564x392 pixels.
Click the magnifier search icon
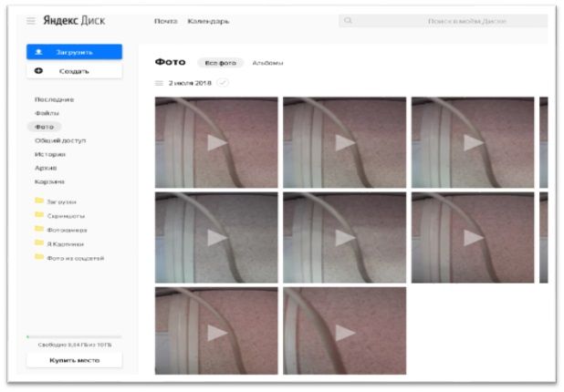click(348, 20)
